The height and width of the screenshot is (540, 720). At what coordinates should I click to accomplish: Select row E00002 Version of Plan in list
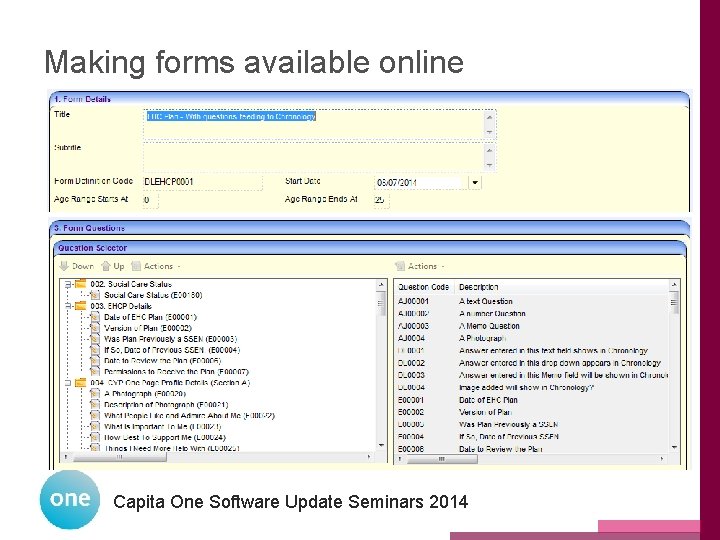point(532,412)
